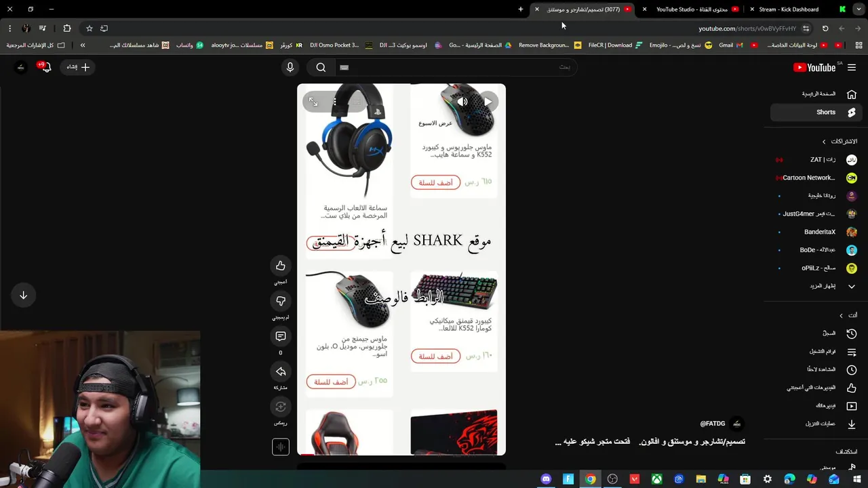Start voice search with the microphone

[x=290, y=67]
